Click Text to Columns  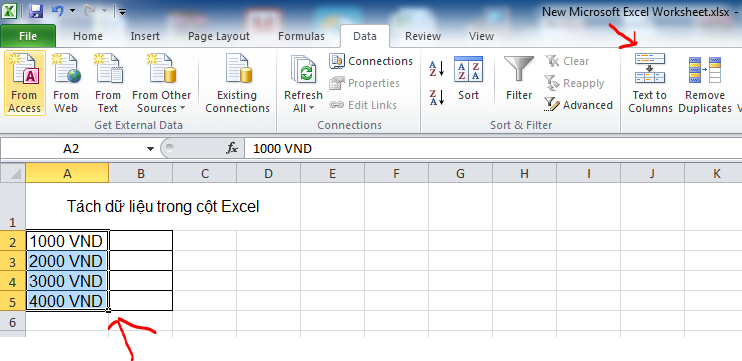coord(650,83)
